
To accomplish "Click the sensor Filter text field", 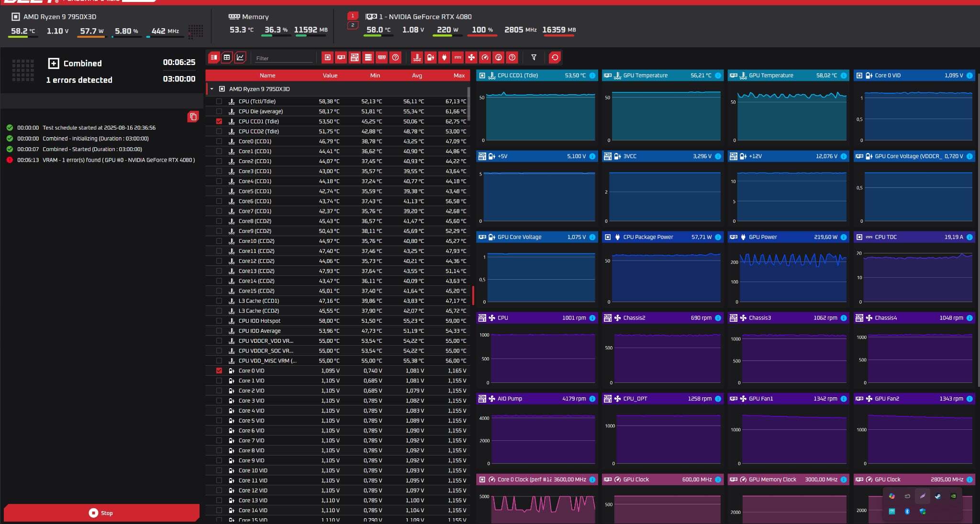I will [283, 58].
